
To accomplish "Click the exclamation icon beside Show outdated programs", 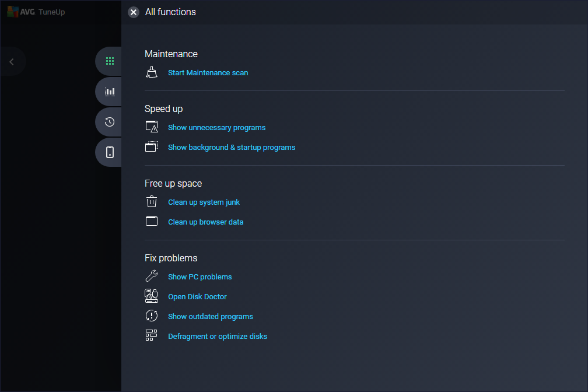I will (152, 316).
